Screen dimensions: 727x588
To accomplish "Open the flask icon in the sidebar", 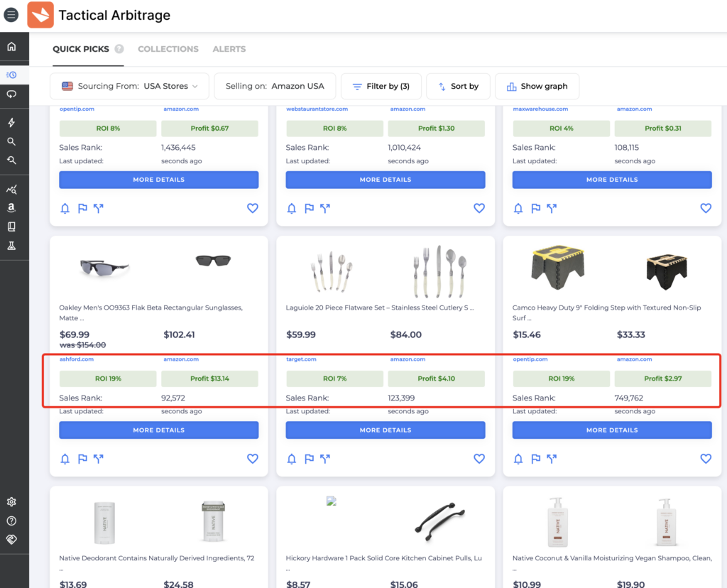I will click(x=11, y=246).
